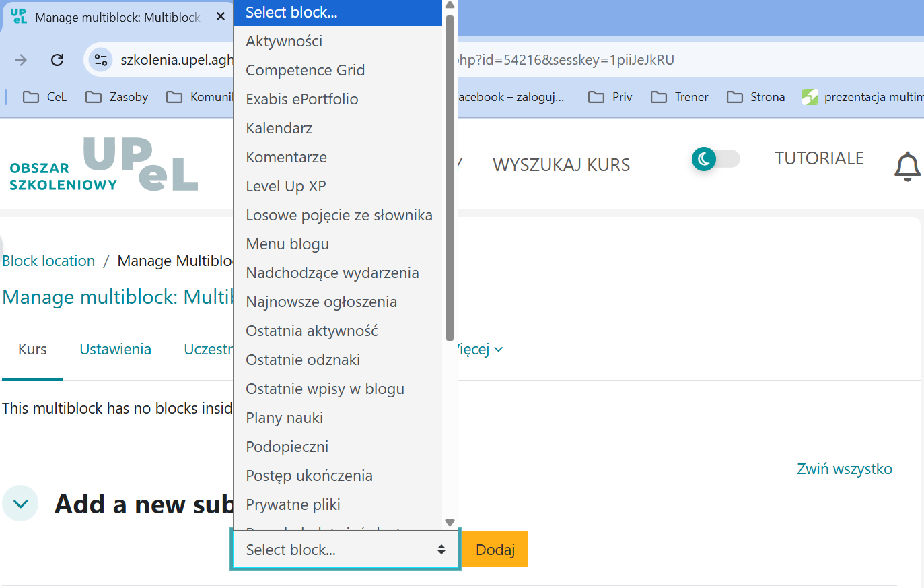
Task: Open the Zasoby bookmarks folder
Action: [117, 97]
